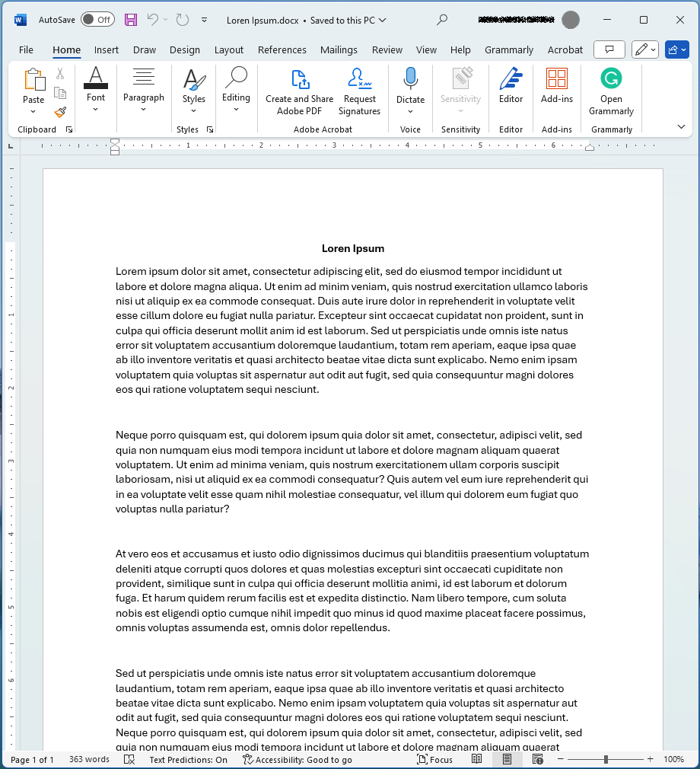The height and width of the screenshot is (769, 700).
Task: Switch to Read Mode view
Action: [x=477, y=759]
